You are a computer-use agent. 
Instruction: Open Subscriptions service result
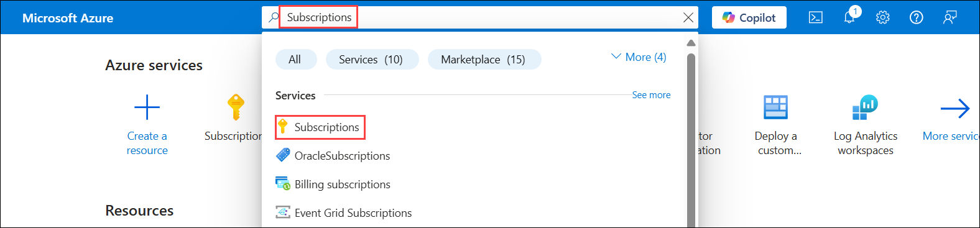tap(320, 127)
